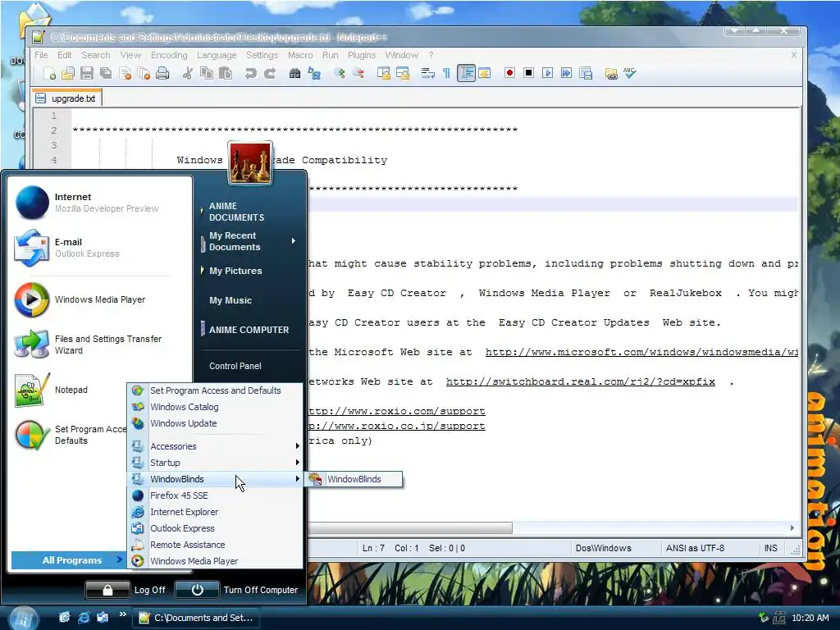Stop macro recording with the square icon

[x=528, y=73]
